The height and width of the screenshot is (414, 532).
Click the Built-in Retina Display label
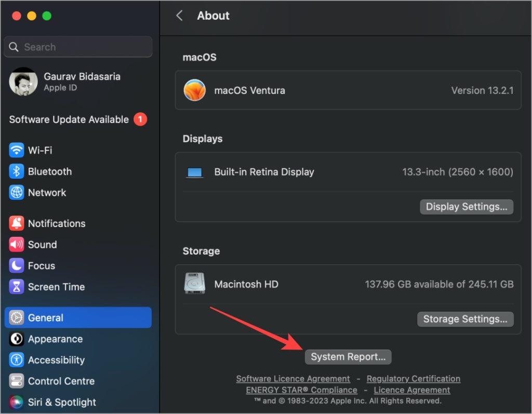(264, 172)
